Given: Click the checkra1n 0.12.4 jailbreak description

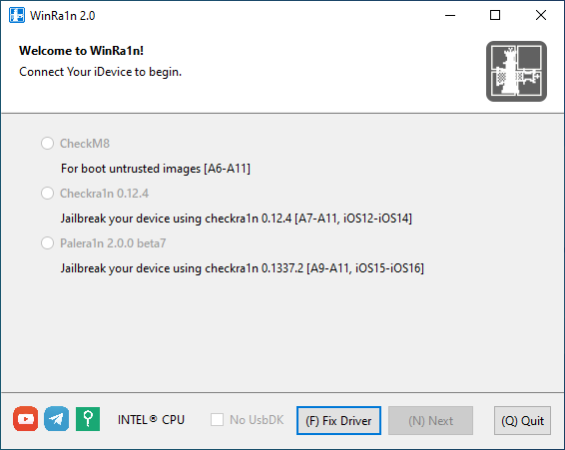Looking at the screenshot, I should coord(236,218).
